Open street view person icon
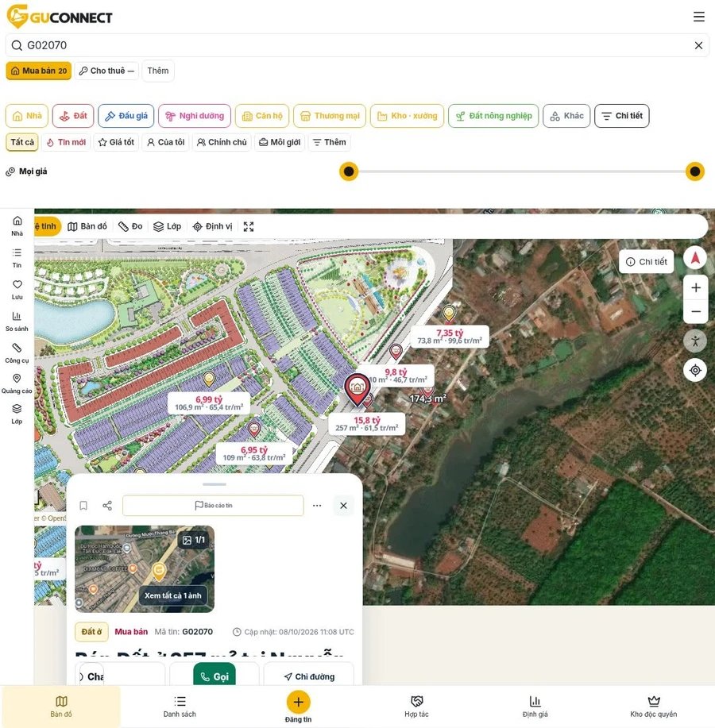 pos(695,341)
